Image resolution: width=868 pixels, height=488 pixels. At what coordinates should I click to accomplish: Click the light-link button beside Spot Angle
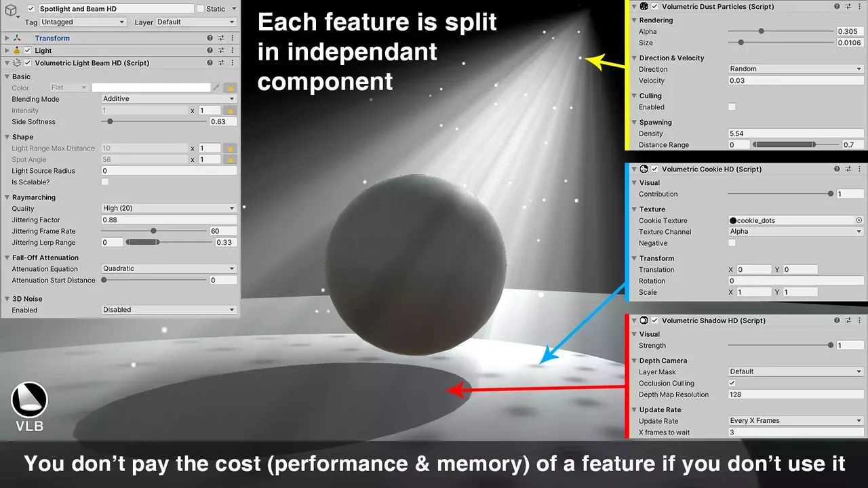click(231, 160)
